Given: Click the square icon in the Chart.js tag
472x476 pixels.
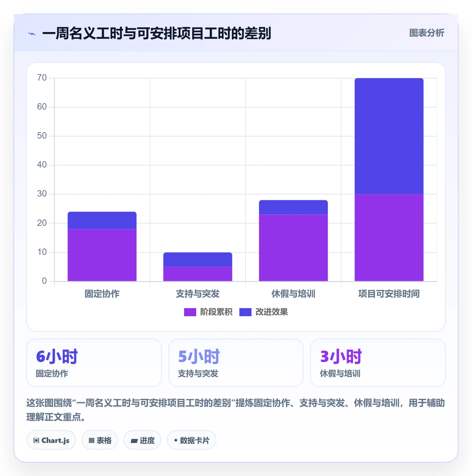Looking at the screenshot, I should click(x=36, y=440).
